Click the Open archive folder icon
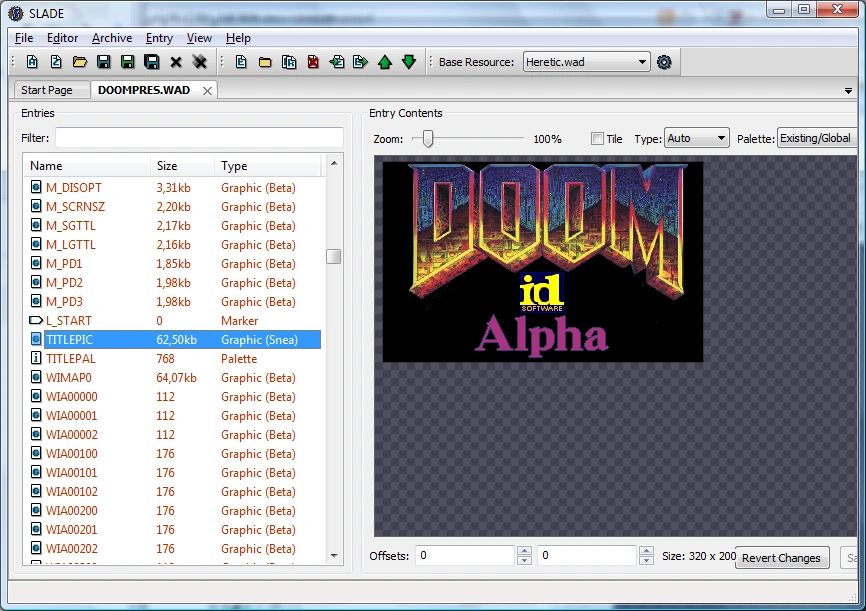 coord(80,62)
